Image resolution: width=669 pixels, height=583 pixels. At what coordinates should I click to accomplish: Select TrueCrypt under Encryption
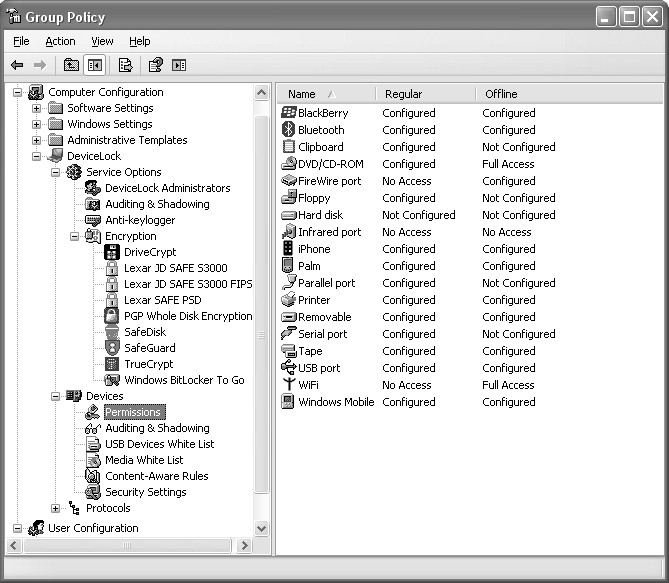click(x=148, y=364)
